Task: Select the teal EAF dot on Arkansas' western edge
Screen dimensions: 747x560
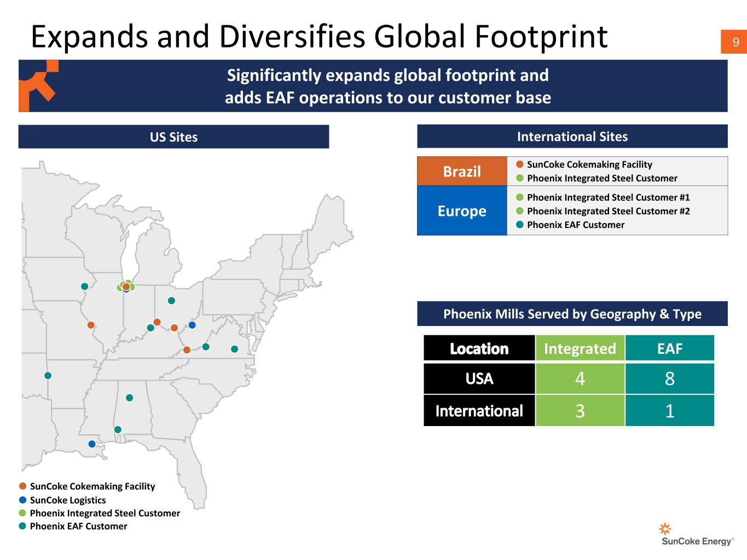Action: coord(48,376)
